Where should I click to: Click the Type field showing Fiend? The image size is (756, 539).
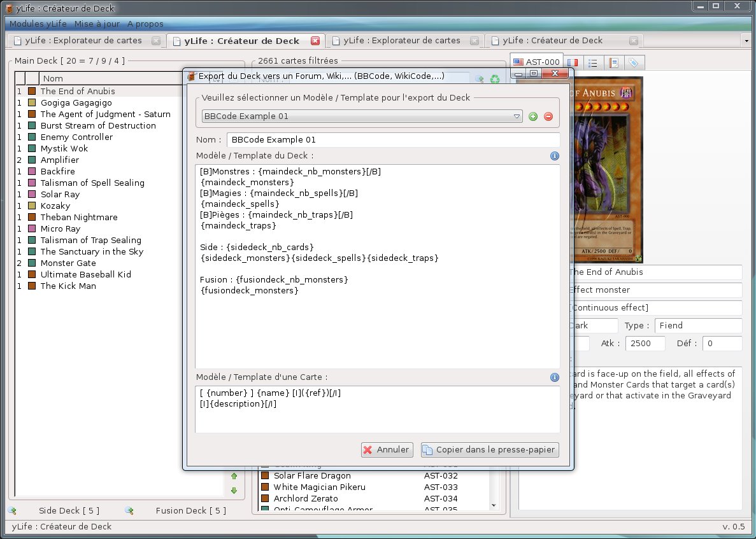pyautogui.click(x=698, y=326)
